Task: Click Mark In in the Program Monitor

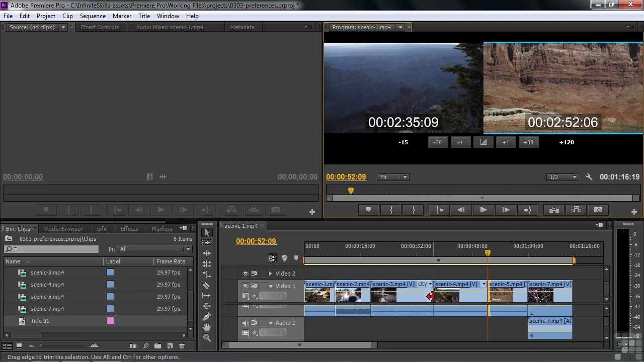Action: pos(391,210)
